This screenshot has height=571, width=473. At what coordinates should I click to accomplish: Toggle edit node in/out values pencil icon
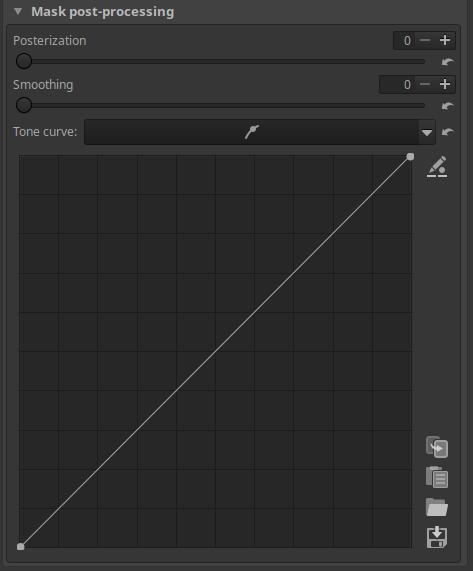click(x=437, y=167)
